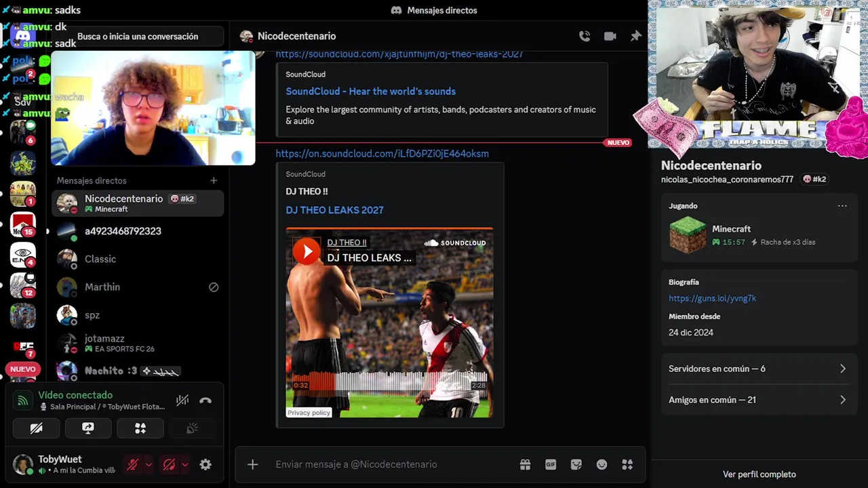The image size is (868, 488).
Task: Turn on the camera in the voice panel
Action: [x=36, y=428]
